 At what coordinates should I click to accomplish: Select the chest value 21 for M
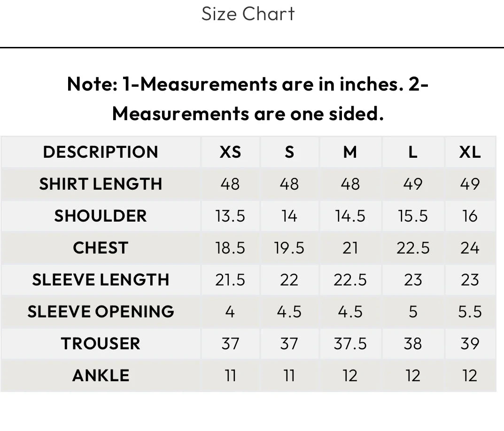350,248
